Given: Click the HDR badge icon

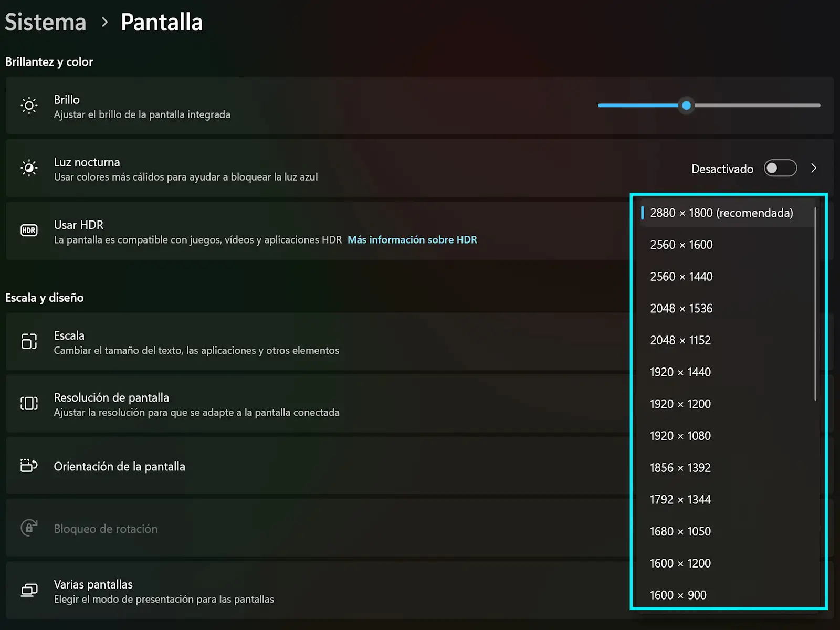Looking at the screenshot, I should click(29, 230).
